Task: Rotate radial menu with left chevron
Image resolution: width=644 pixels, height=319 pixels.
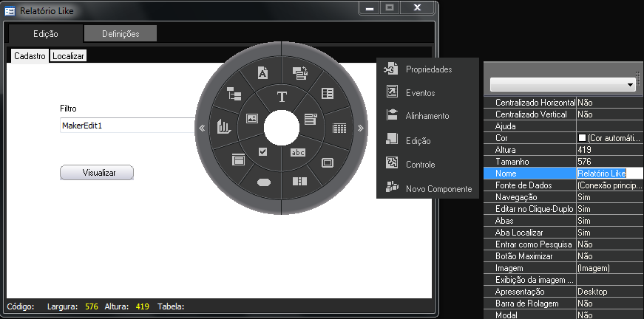Action: point(202,128)
